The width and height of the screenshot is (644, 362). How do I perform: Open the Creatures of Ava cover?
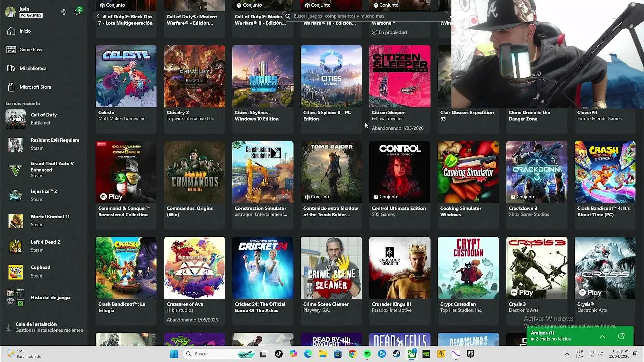click(194, 268)
